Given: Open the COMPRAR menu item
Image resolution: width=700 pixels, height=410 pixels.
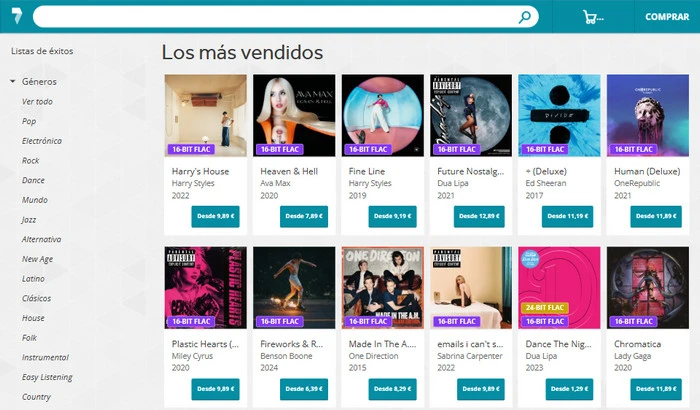Looking at the screenshot, I should point(667,17).
